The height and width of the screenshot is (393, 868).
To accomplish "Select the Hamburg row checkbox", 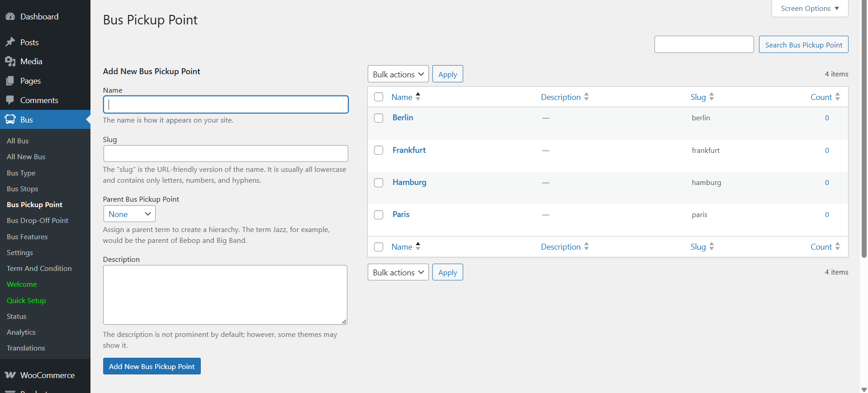I will [x=379, y=183].
